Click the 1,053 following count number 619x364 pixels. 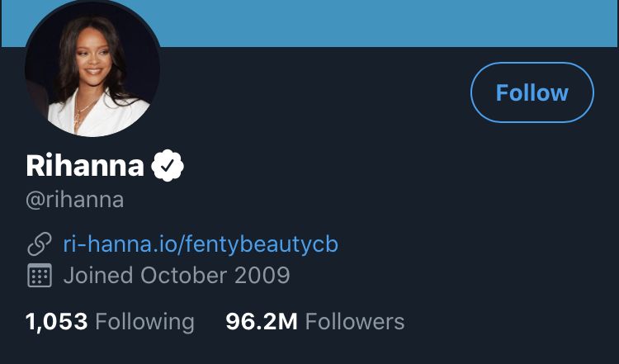[x=56, y=322]
